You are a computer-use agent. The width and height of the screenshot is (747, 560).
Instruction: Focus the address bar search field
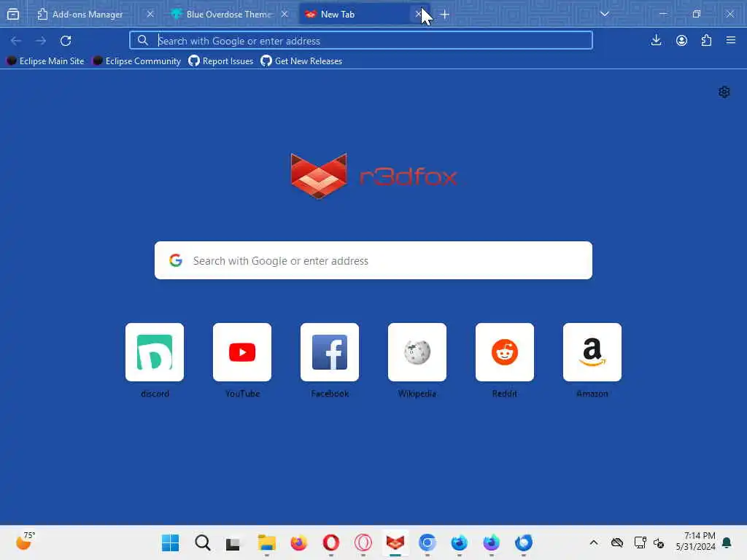(x=360, y=41)
